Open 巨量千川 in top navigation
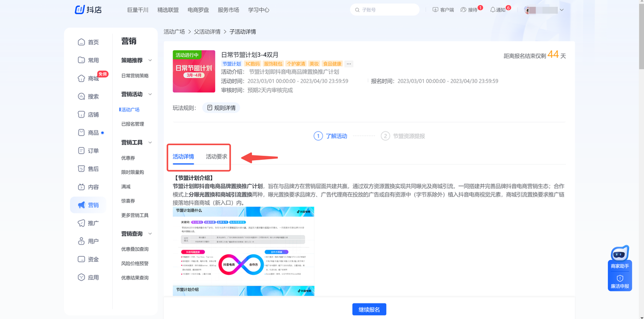The height and width of the screenshot is (319, 644). tap(138, 10)
